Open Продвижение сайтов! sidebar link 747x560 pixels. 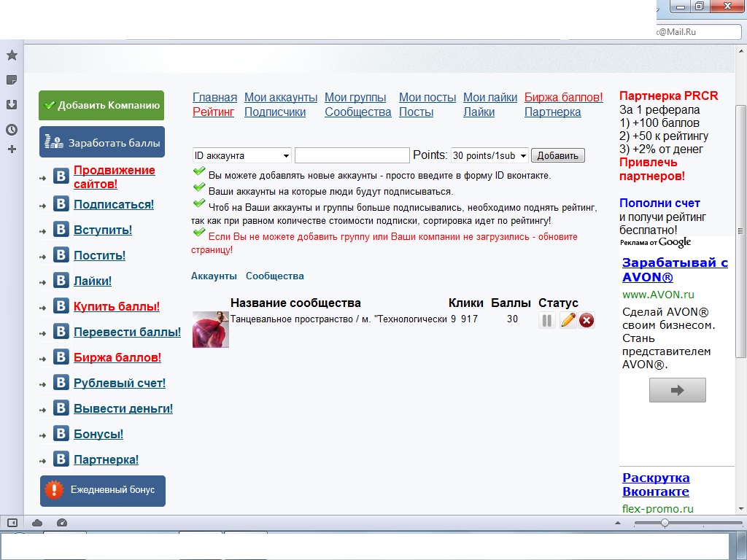coord(115,176)
